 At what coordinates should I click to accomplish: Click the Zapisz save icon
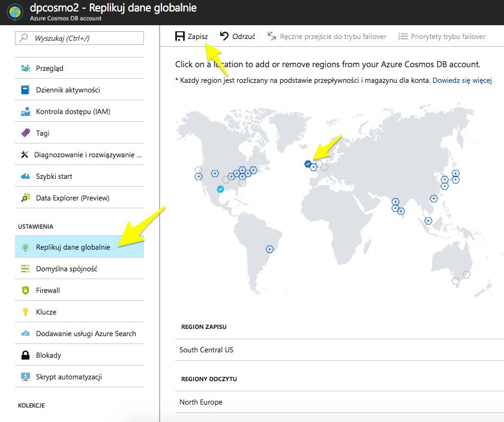[x=180, y=37]
